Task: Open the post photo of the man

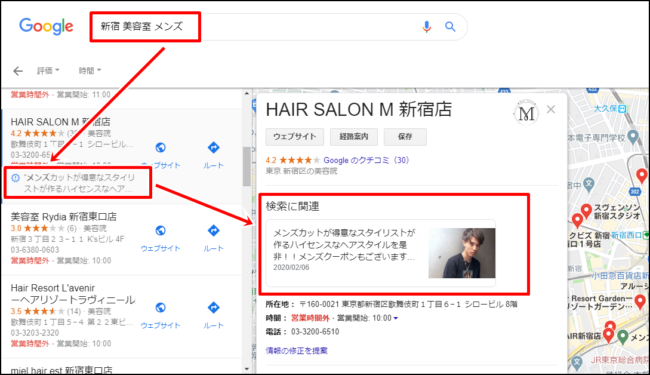Action: coord(462,253)
